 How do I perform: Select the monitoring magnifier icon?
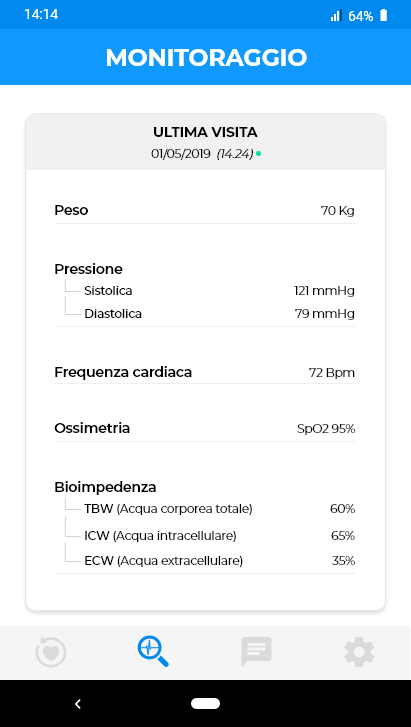coord(153,651)
